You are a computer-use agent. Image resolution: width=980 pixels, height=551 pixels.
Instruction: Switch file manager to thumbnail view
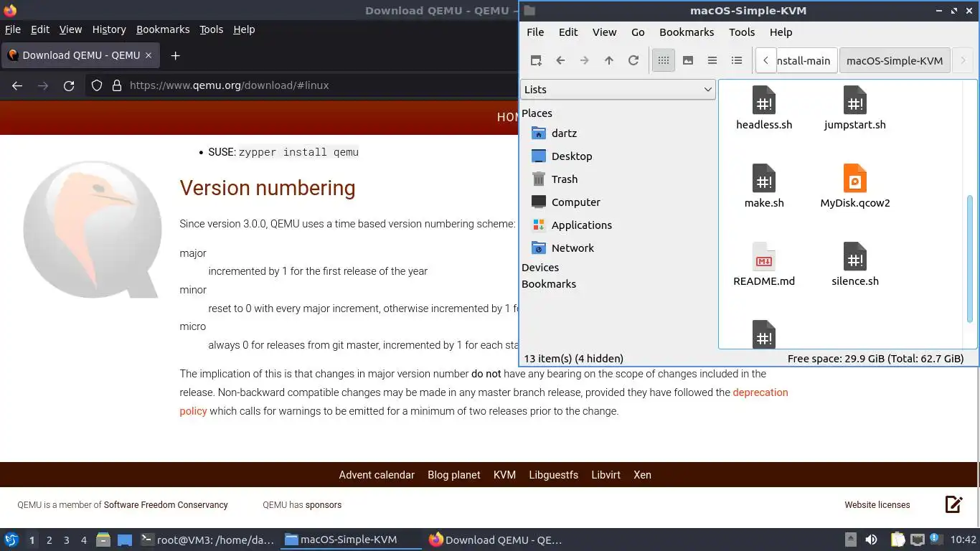(688, 60)
